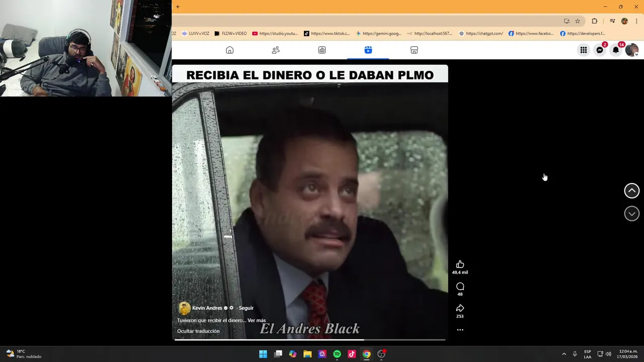Click install app icon in address bar
The width and height of the screenshot is (644, 362).
pos(567,21)
